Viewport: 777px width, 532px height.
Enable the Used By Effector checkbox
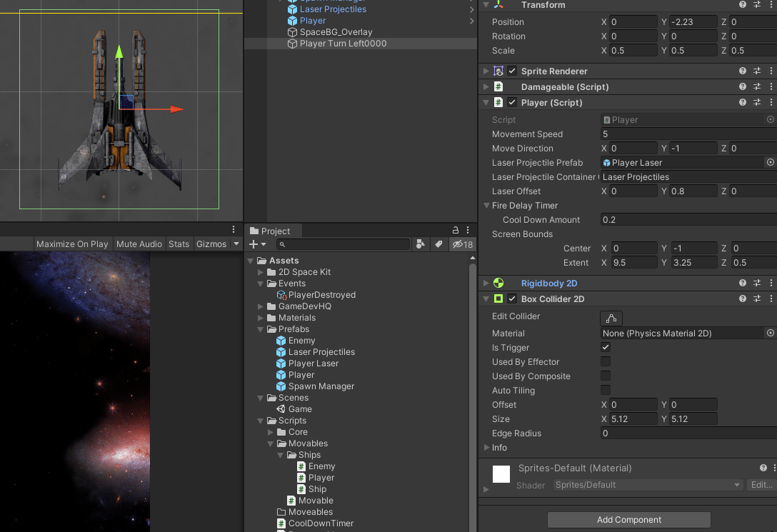(x=606, y=362)
